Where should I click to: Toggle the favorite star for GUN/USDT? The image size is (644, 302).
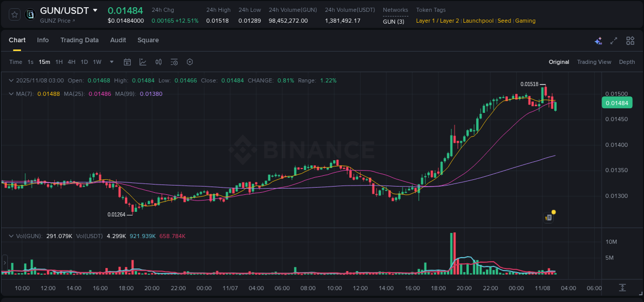(x=14, y=14)
